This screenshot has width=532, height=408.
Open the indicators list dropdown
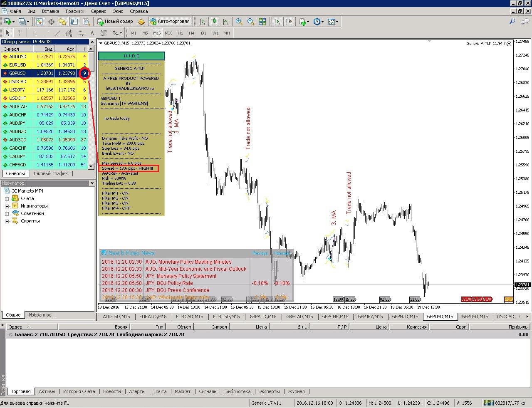click(304, 22)
